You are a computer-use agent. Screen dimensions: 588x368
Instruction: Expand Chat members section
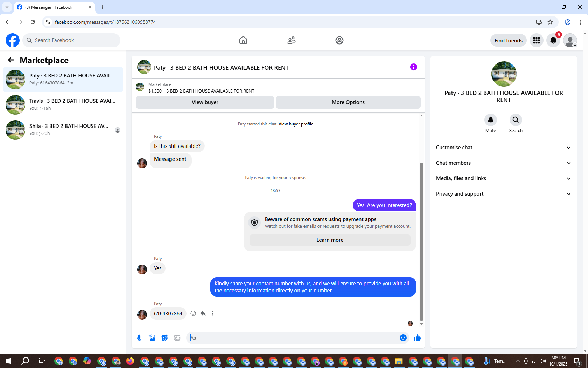[504, 163]
